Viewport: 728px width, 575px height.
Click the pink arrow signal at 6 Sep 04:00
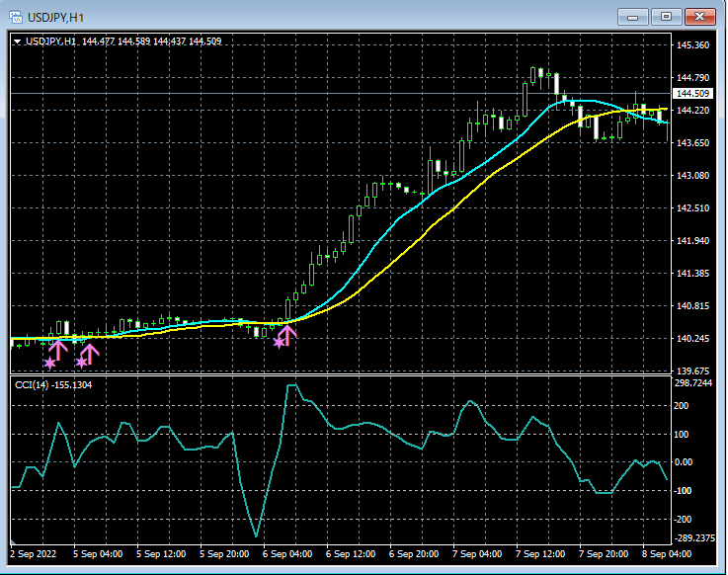(x=287, y=335)
